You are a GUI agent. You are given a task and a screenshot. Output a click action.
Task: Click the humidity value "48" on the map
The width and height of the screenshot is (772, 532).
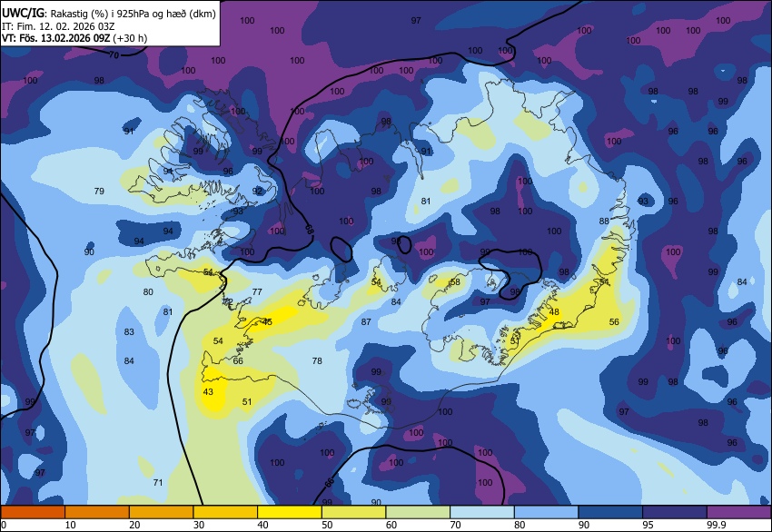pyautogui.click(x=554, y=312)
